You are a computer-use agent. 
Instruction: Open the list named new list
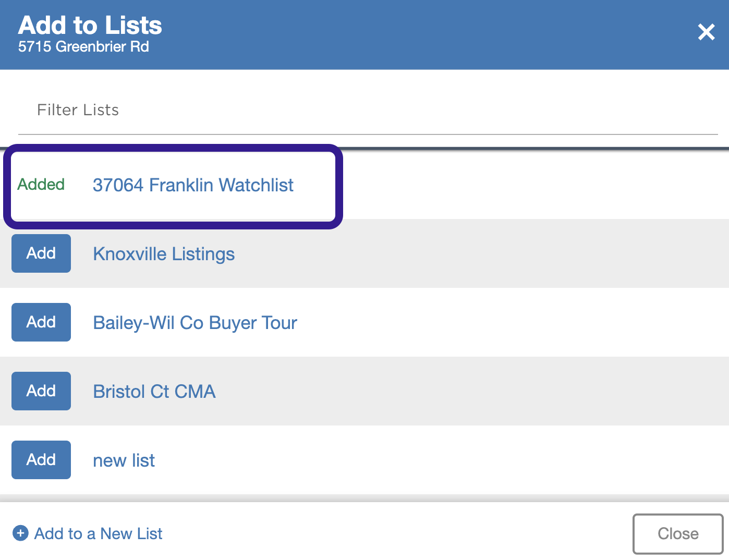click(x=124, y=460)
